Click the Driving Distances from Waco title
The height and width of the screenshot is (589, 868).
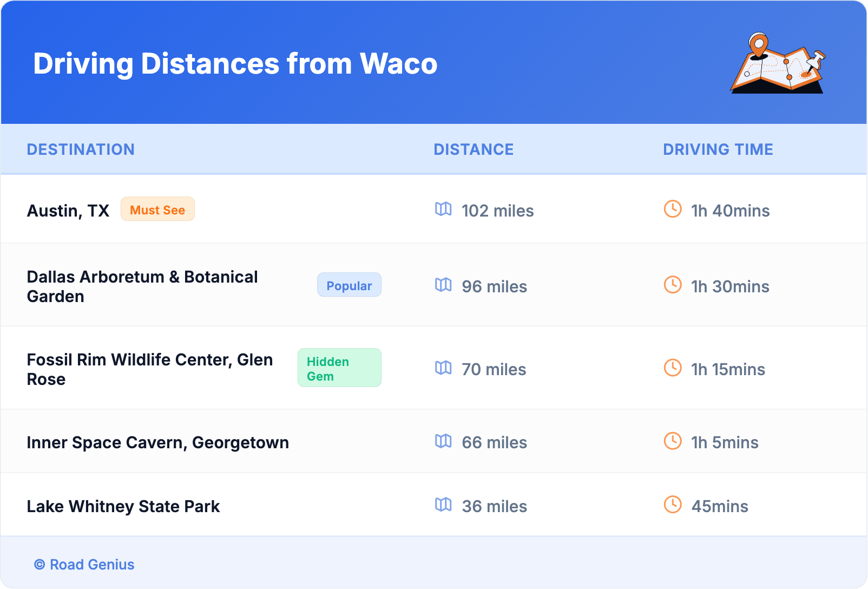pos(235,64)
